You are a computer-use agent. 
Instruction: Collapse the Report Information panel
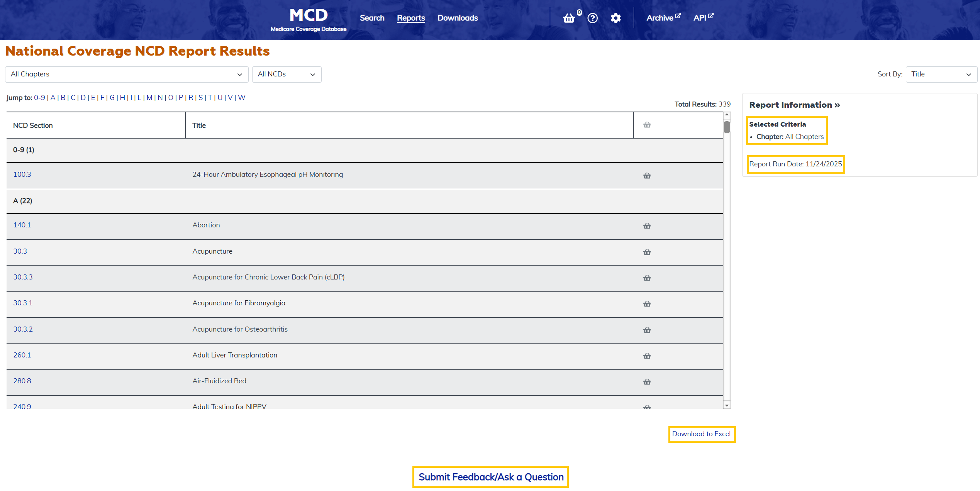pos(794,105)
